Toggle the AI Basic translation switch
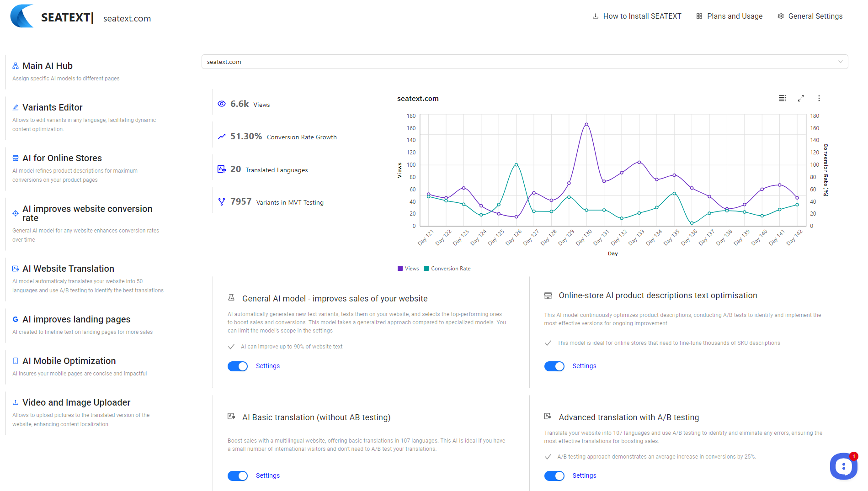The height and width of the screenshot is (491, 868). [x=238, y=476]
